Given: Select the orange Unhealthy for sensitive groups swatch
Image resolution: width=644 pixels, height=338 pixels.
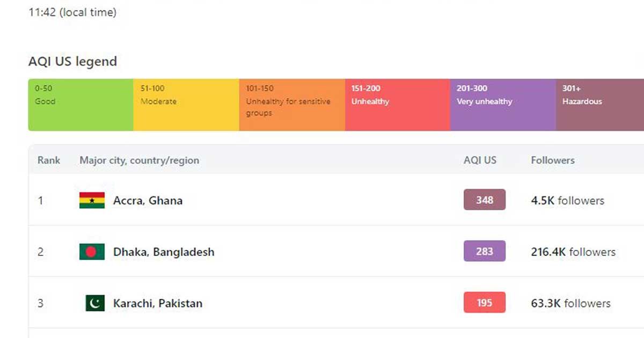Looking at the screenshot, I should [x=291, y=105].
